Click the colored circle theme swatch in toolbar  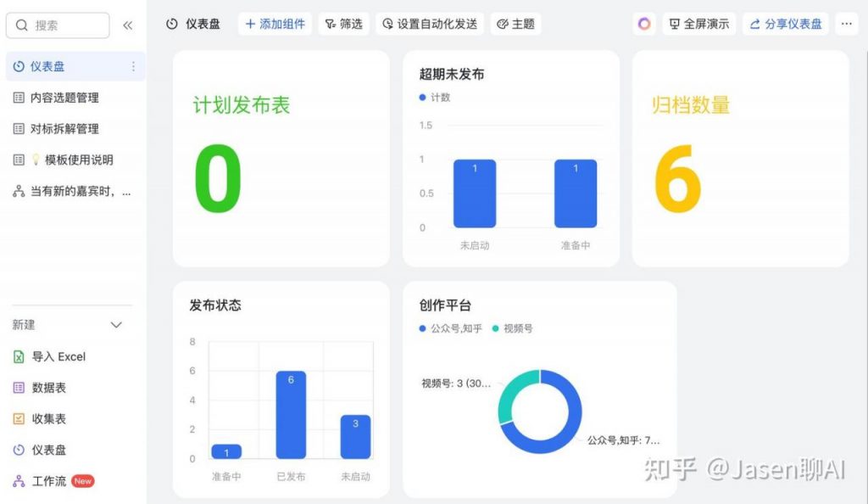click(643, 24)
